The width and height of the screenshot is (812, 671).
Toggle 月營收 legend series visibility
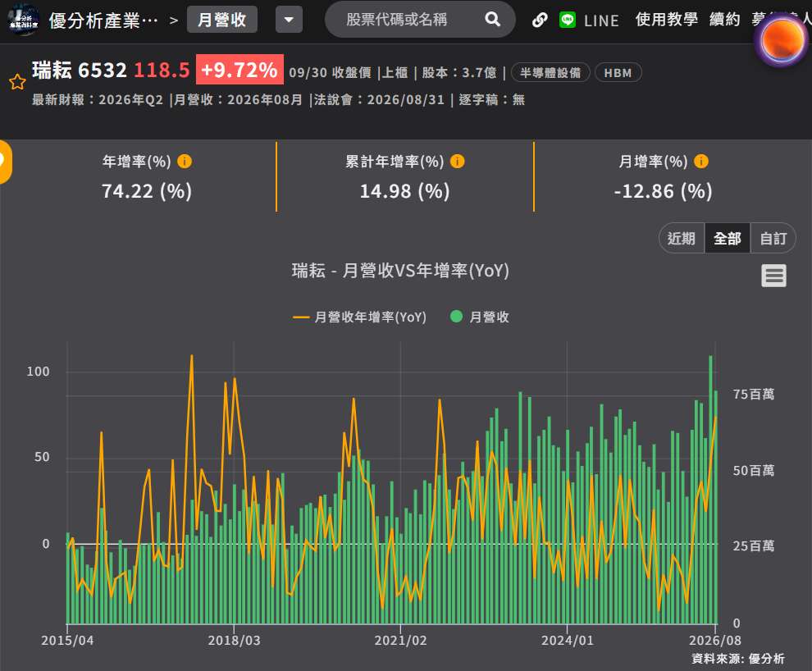point(480,317)
